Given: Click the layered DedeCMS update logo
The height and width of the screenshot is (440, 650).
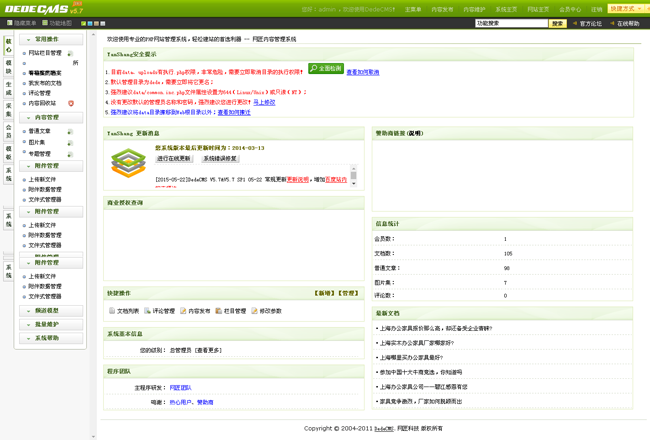Looking at the screenshot, I should [129, 163].
